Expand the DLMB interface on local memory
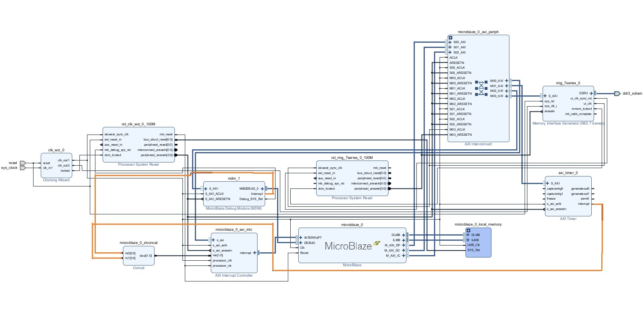This screenshot has height=311, width=644. 468,235
